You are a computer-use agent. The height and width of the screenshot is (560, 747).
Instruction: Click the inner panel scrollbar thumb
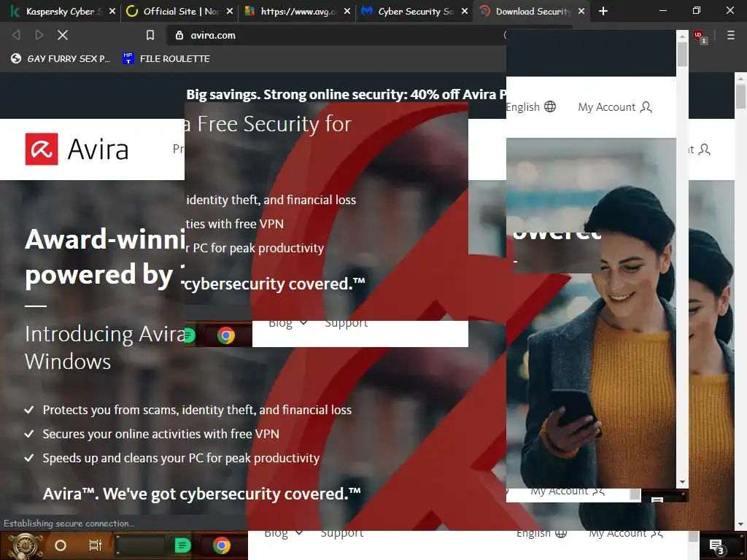click(x=682, y=55)
